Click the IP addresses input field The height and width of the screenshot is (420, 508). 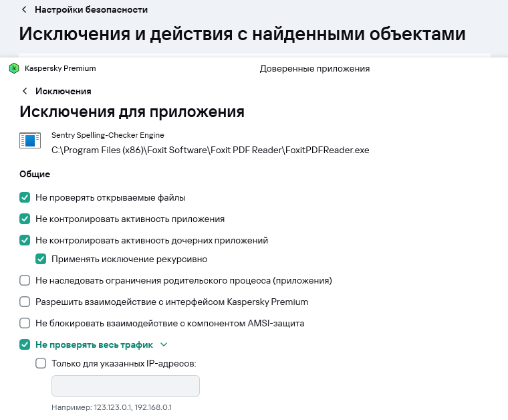pyautogui.click(x=126, y=387)
